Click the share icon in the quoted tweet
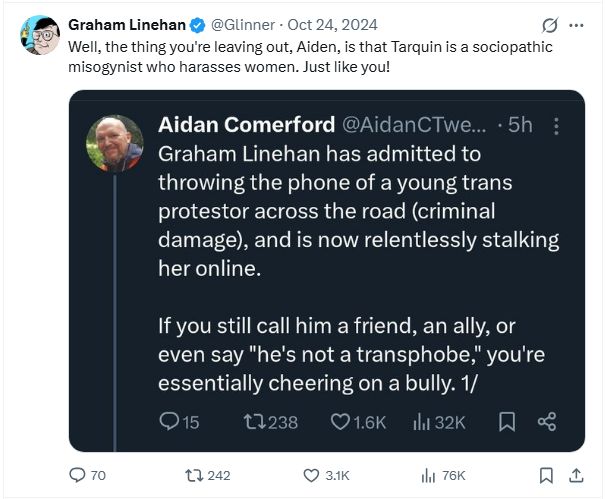This screenshot has height=499, width=607. coord(546,422)
